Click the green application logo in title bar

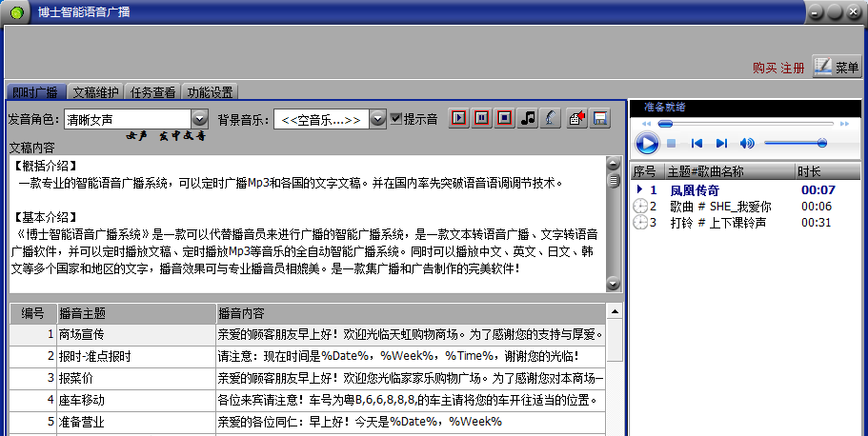[x=16, y=12]
